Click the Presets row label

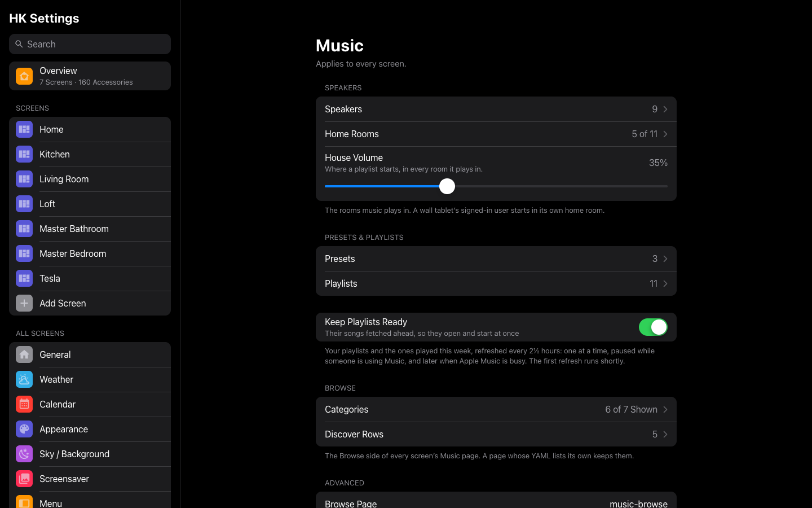tap(340, 259)
